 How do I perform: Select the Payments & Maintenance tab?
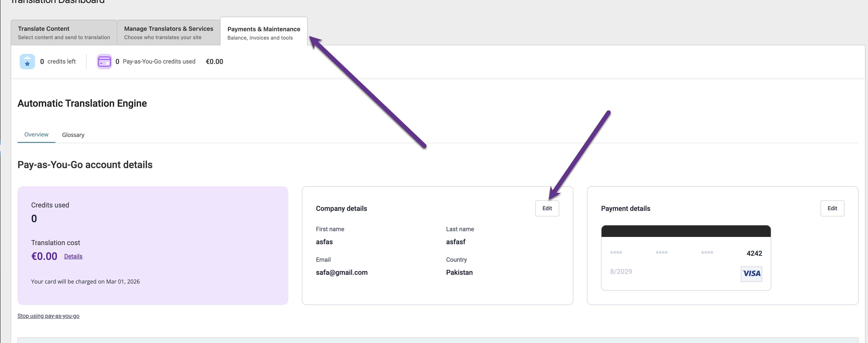pyautogui.click(x=263, y=33)
